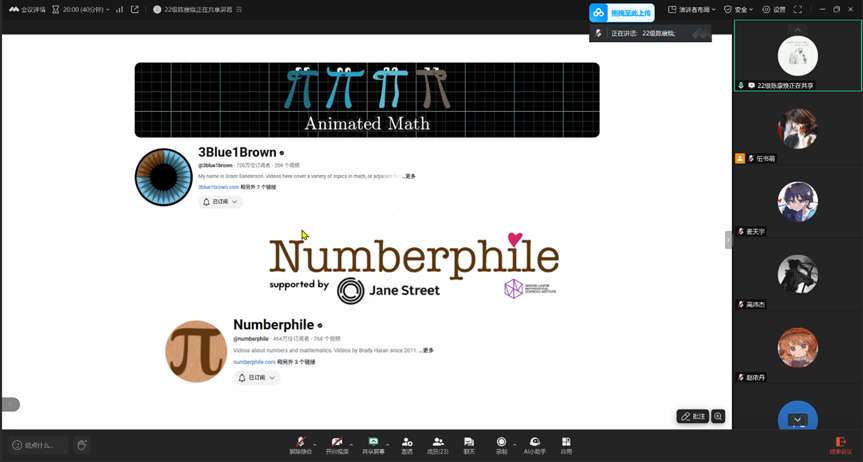Viewport: 863px width, 462px height.
Task: Start meeting recording
Action: [501, 444]
